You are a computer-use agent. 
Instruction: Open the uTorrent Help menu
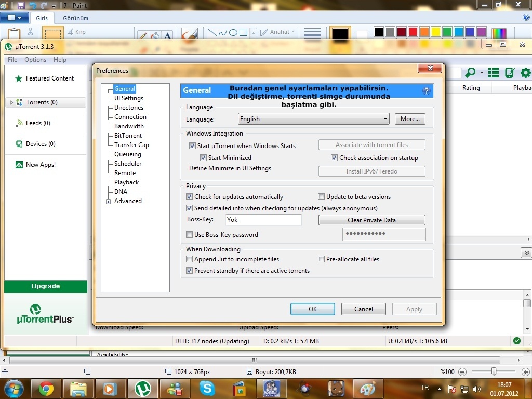[60, 60]
